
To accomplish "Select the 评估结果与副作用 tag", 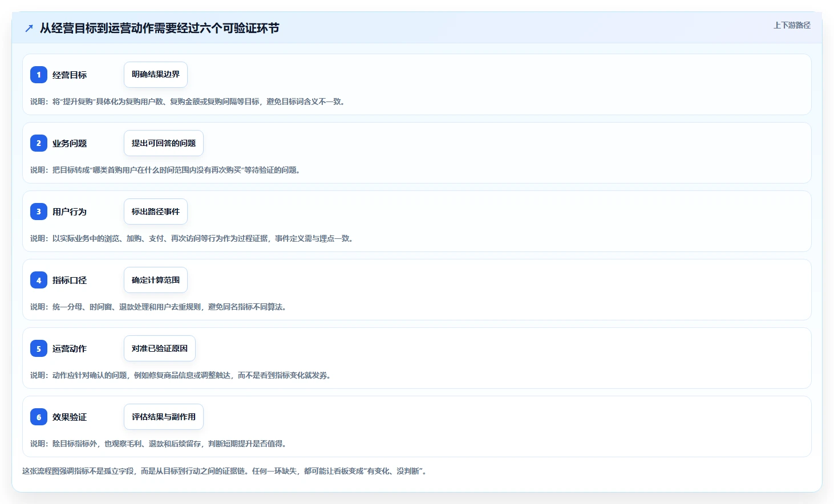I will coord(164,417).
